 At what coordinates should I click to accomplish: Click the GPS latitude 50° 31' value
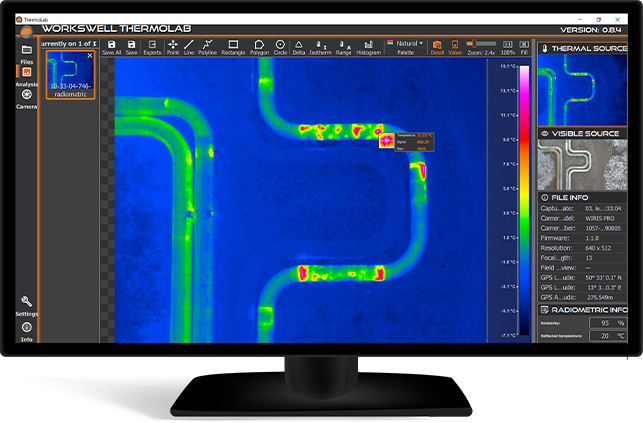click(603, 277)
